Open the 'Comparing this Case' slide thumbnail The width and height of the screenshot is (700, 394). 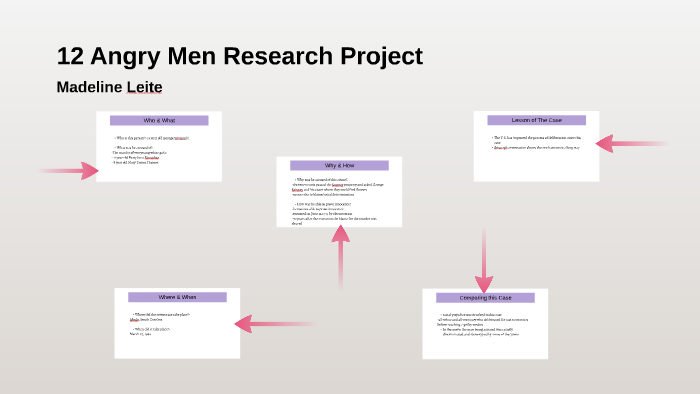tap(485, 323)
